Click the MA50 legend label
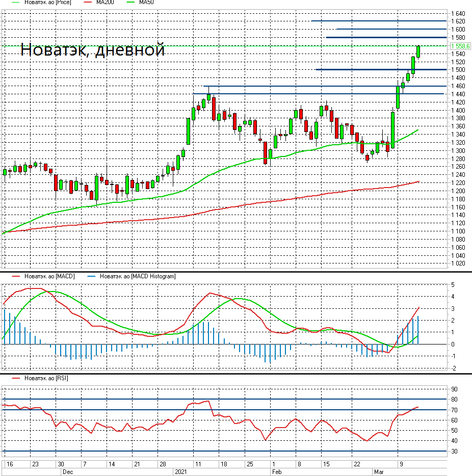The height and width of the screenshot is (476, 472). [146, 3]
